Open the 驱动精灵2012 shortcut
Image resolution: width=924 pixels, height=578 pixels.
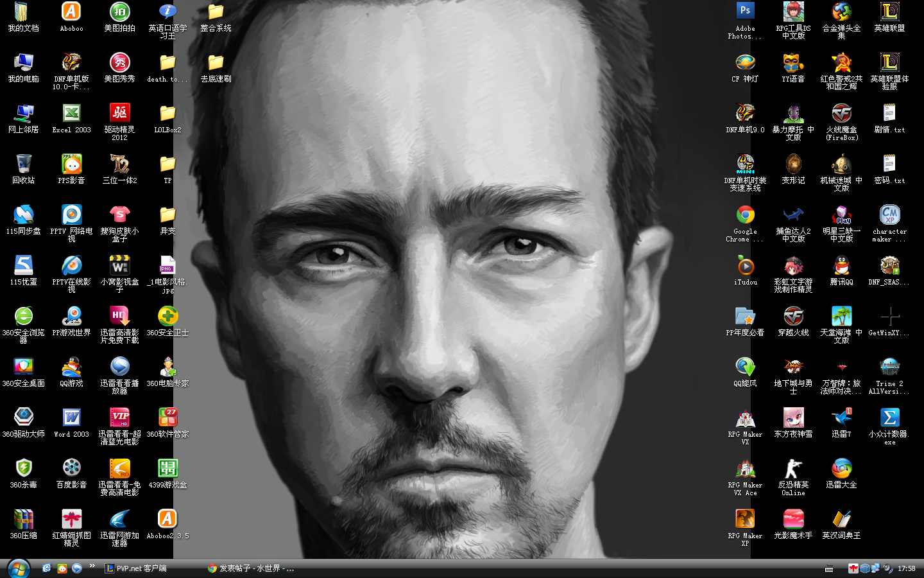pyautogui.click(x=119, y=122)
